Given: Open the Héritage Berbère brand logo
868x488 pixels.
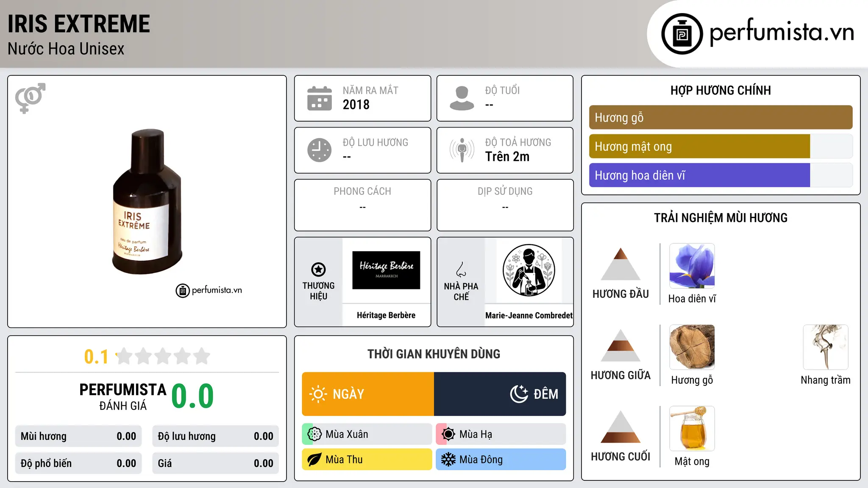Looking at the screenshot, I should 386,270.
